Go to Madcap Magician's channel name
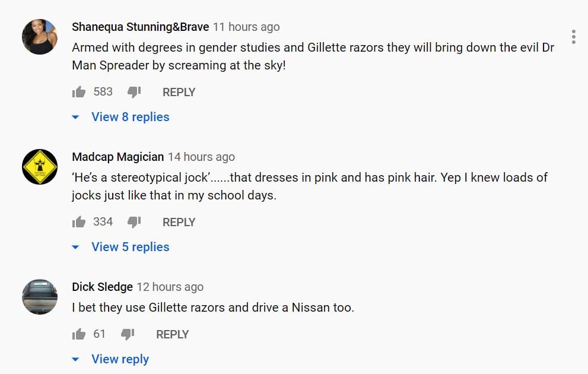 [117, 157]
